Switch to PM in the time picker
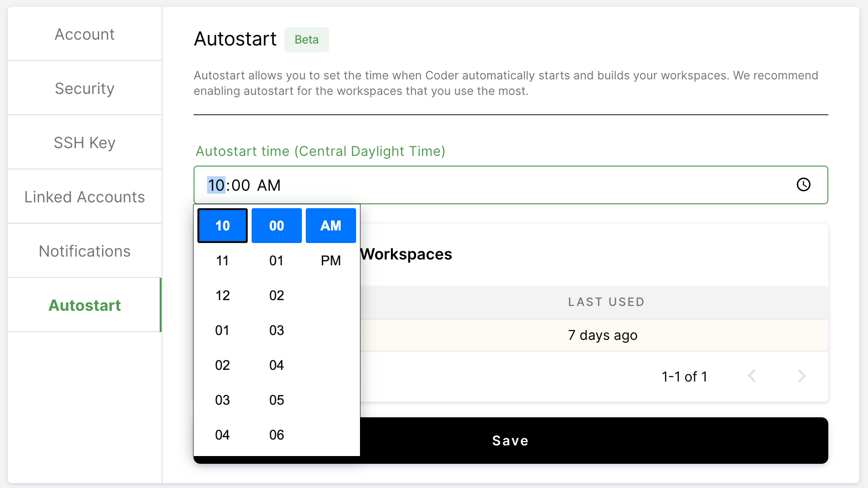Viewport: 868px width, 488px height. (331, 260)
